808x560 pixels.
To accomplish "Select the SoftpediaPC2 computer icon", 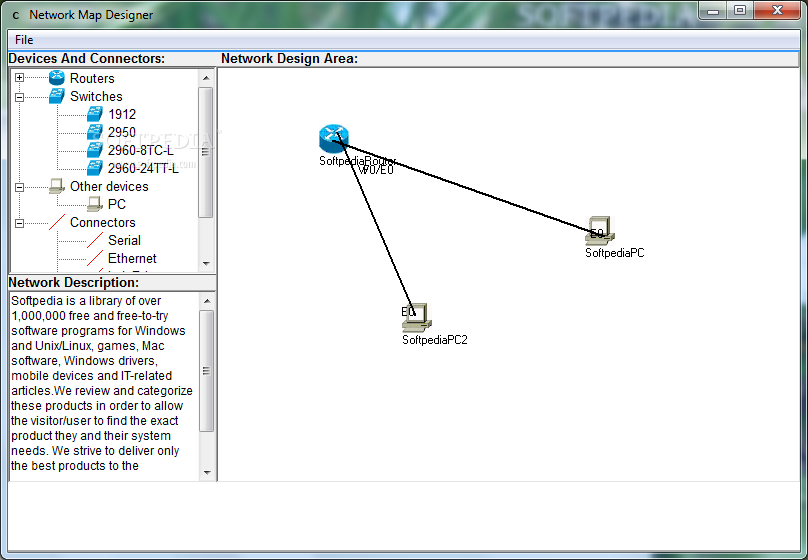I will (417, 317).
